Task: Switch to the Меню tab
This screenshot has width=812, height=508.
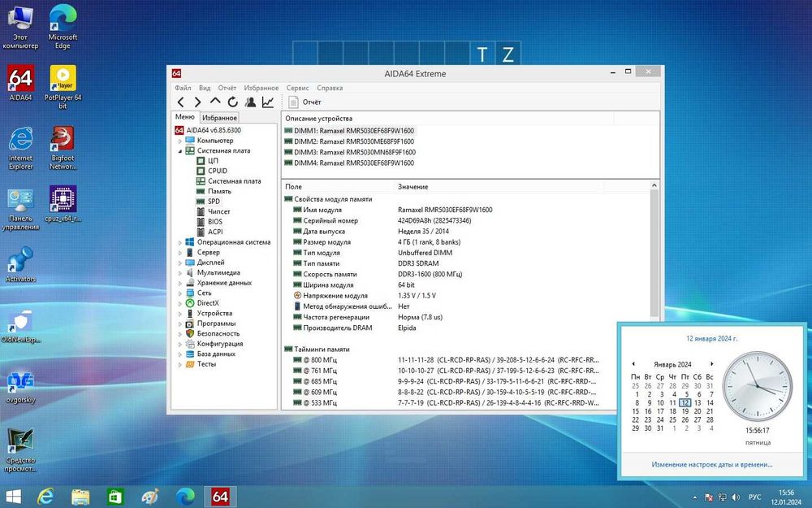Action: pyautogui.click(x=185, y=117)
